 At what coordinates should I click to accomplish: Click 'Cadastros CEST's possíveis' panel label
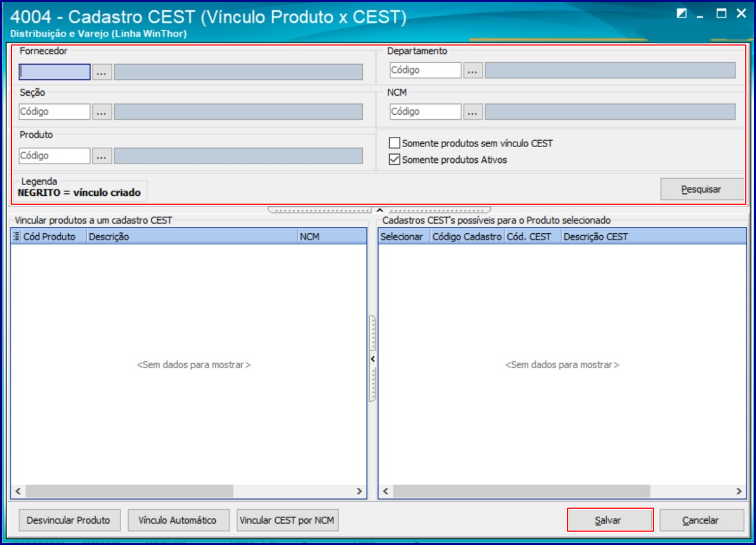point(496,220)
